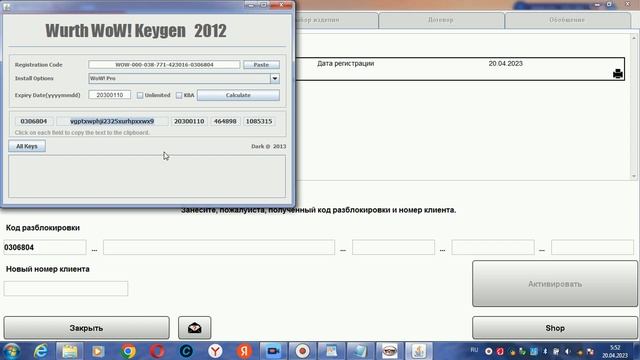The image size is (640, 360).
Task: Copy the long highlighted key string field
Action: click(x=112, y=121)
